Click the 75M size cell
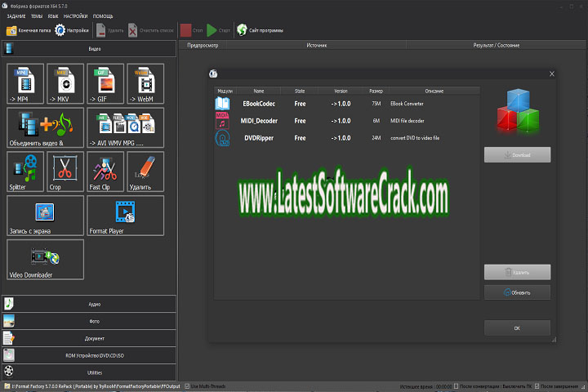 coord(376,104)
